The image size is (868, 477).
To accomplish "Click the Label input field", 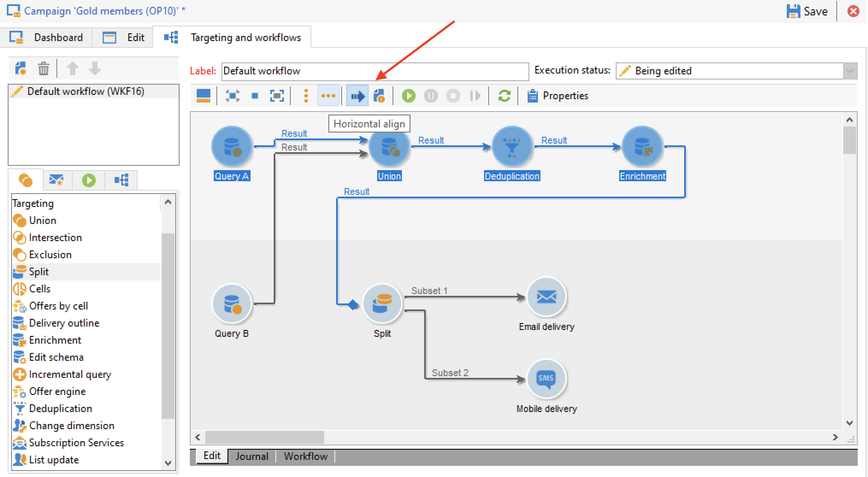I will coord(375,71).
